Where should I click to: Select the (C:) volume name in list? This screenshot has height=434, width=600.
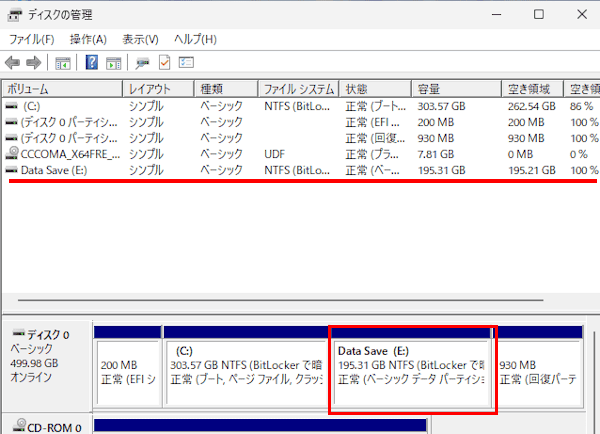tap(31, 106)
